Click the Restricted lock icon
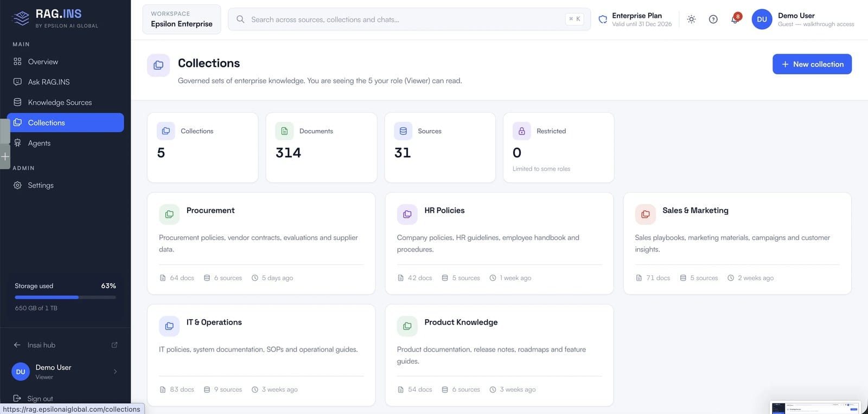The width and height of the screenshot is (868, 414). pos(521,131)
